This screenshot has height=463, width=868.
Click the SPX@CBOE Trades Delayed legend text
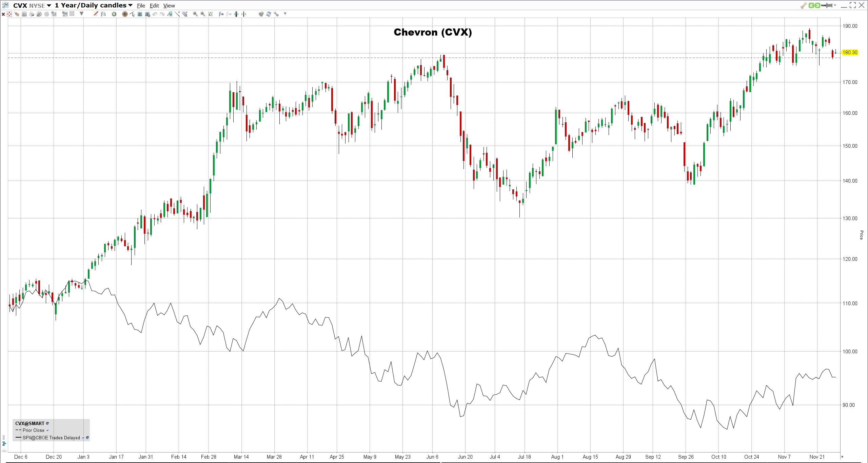(51, 438)
